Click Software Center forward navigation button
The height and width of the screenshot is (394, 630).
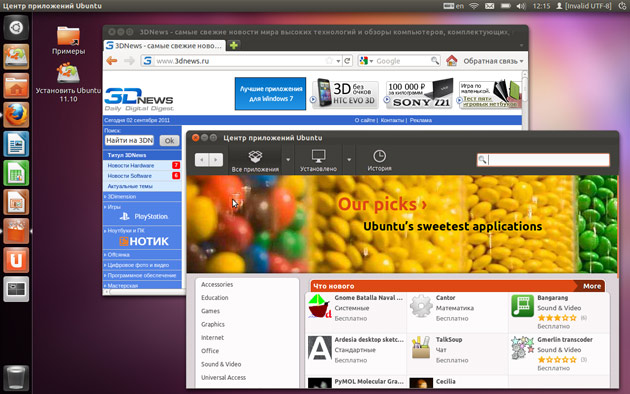tap(216, 160)
